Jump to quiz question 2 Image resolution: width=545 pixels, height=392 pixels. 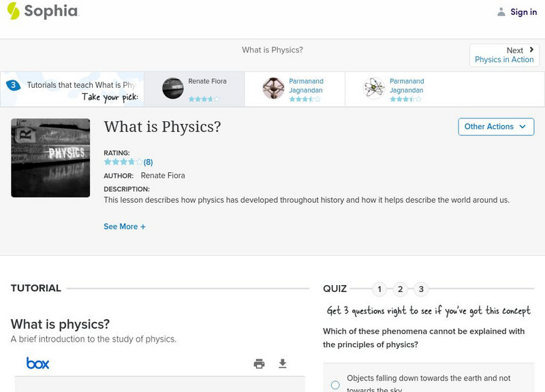(401, 289)
